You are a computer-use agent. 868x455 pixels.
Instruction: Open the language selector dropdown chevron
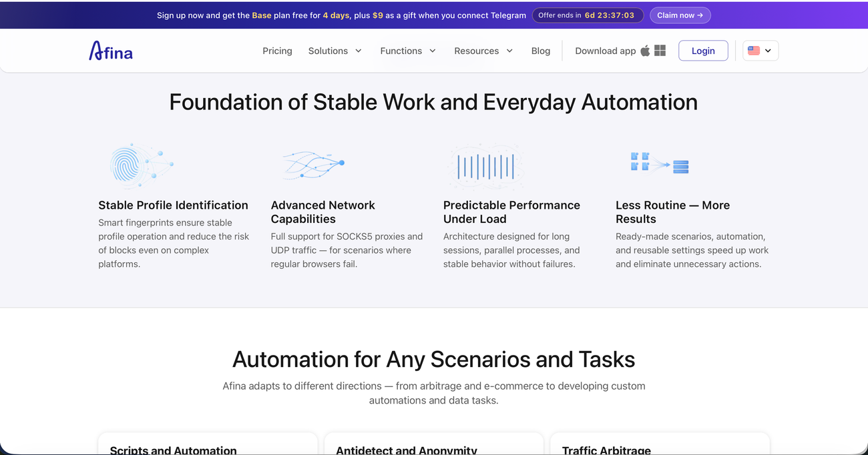[x=768, y=51]
